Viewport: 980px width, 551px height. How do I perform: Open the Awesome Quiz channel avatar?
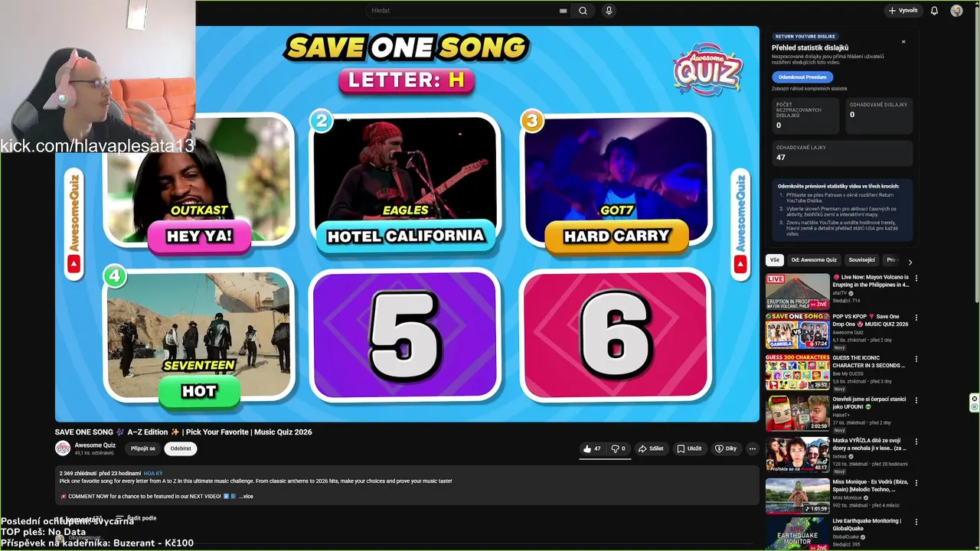(x=63, y=448)
